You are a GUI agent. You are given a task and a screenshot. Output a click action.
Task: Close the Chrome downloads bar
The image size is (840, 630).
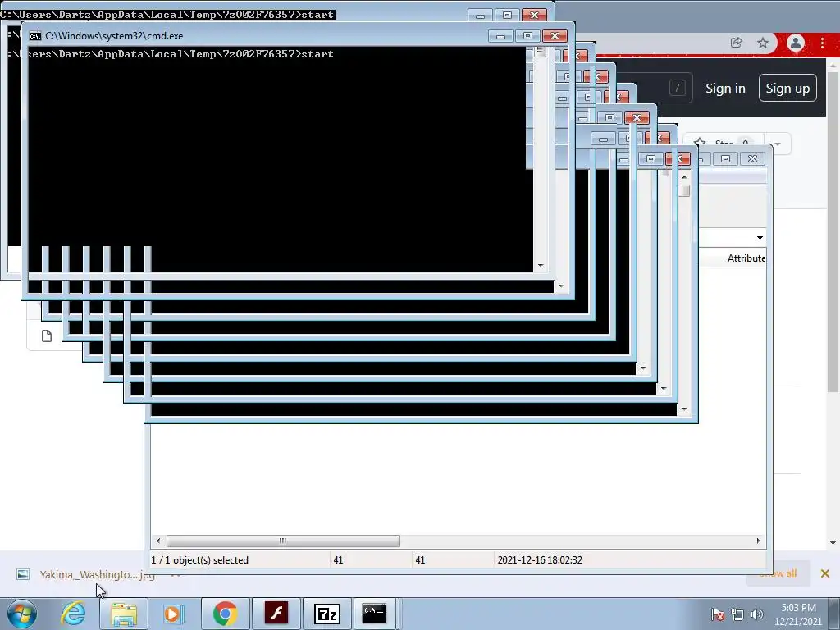pyautogui.click(x=825, y=573)
